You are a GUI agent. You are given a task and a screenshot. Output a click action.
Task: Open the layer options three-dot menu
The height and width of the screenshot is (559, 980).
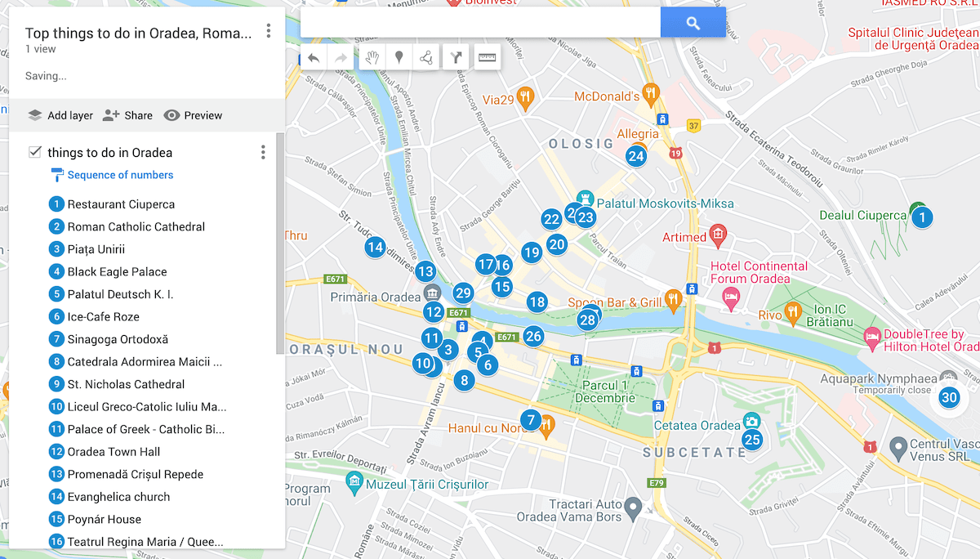(x=262, y=152)
